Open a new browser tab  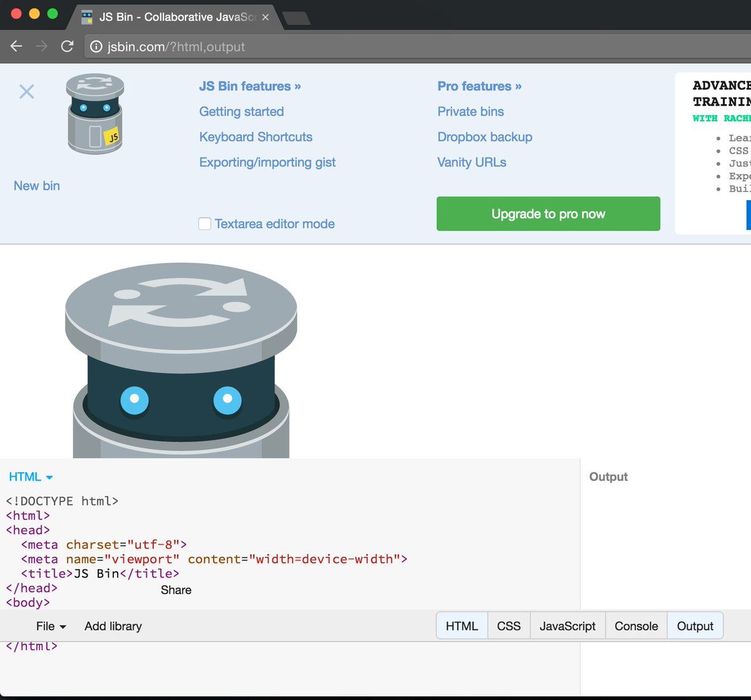(296, 18)
